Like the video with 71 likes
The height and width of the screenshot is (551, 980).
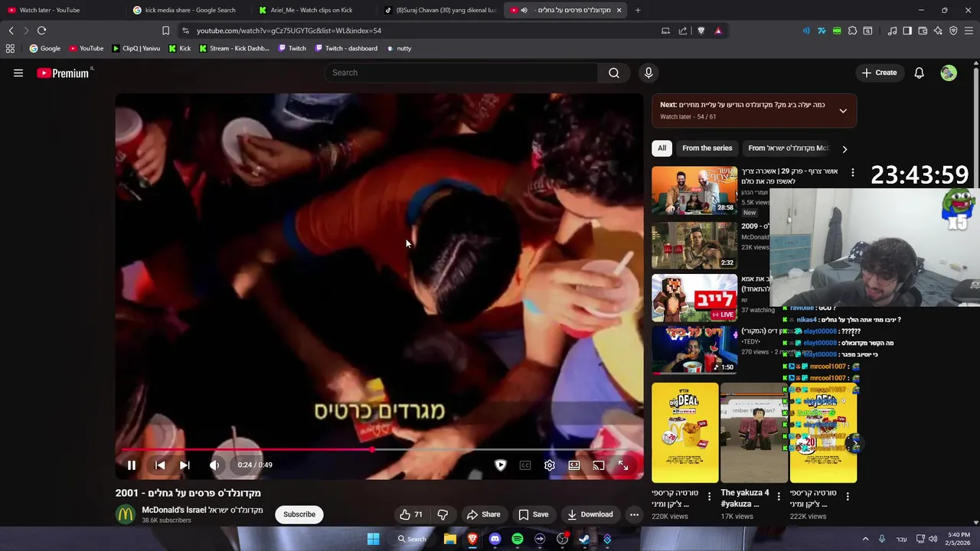click(412, 514)
